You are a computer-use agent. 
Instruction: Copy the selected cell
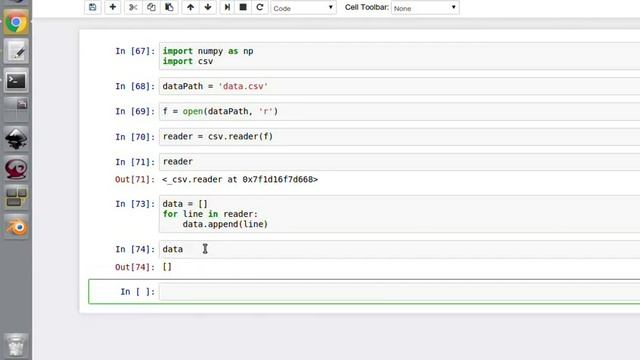151,7
